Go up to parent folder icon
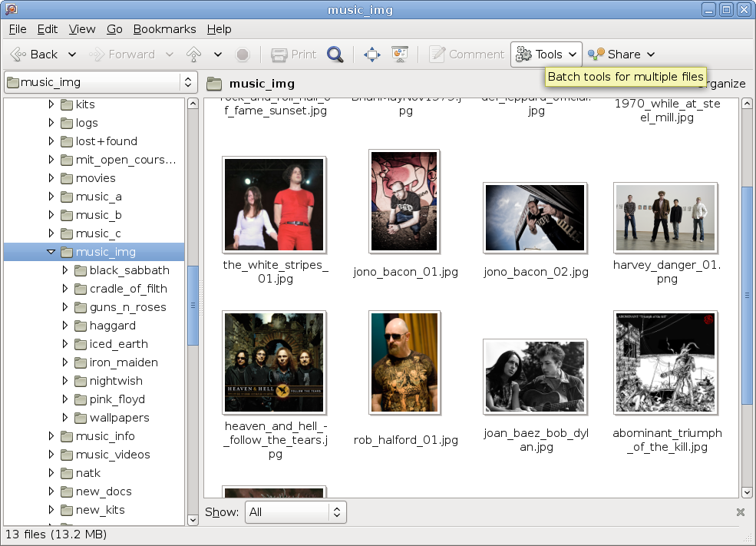 pos(194,55)
